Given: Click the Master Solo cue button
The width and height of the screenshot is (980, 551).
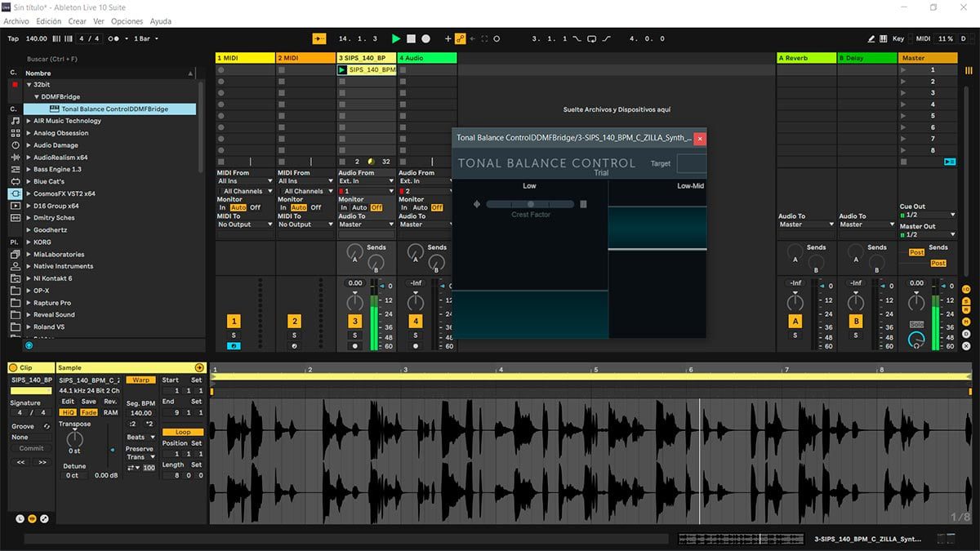Looking at the screenshot, I should pos(916,324).
